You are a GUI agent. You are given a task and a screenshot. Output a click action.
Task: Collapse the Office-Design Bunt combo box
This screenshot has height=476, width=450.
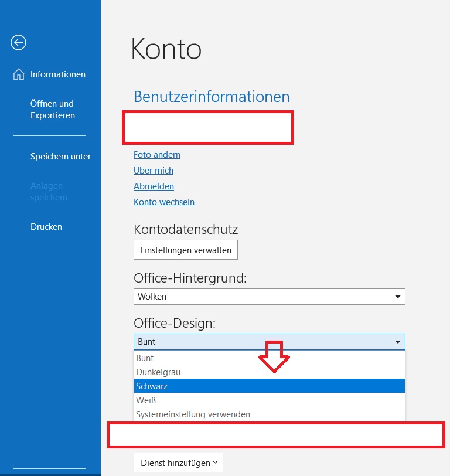tap(269, 342)
